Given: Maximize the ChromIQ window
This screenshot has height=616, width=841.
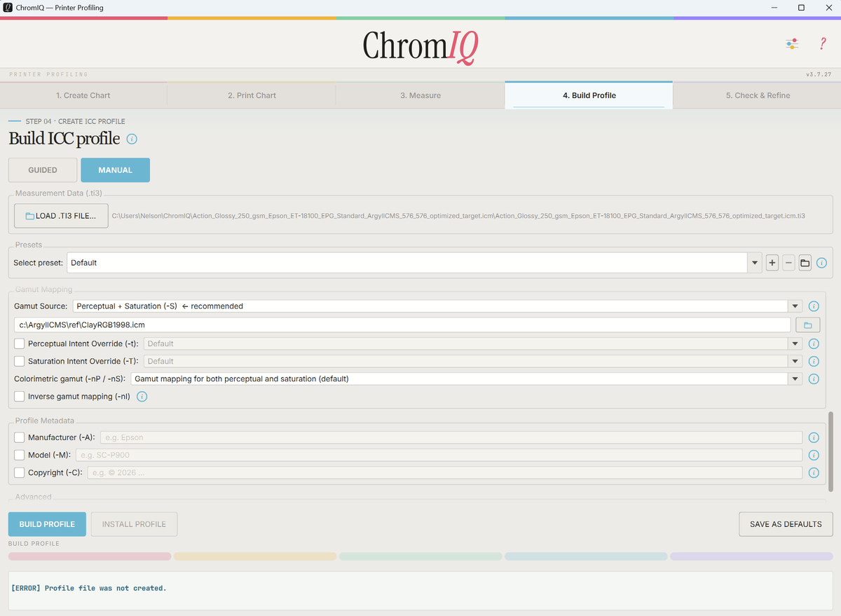Looking at the screenshot, I should click(x=801, y=8).
